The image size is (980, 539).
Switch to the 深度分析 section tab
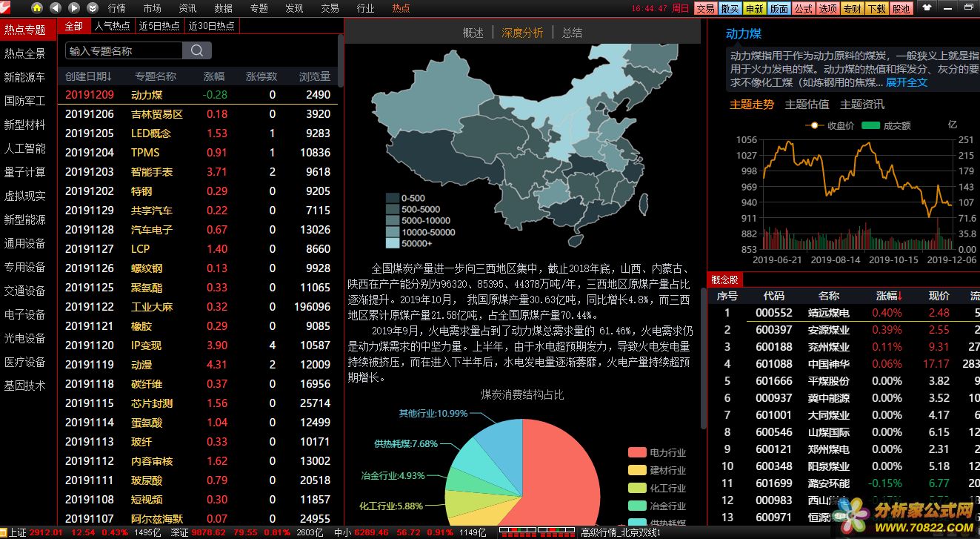coord(522,33)
